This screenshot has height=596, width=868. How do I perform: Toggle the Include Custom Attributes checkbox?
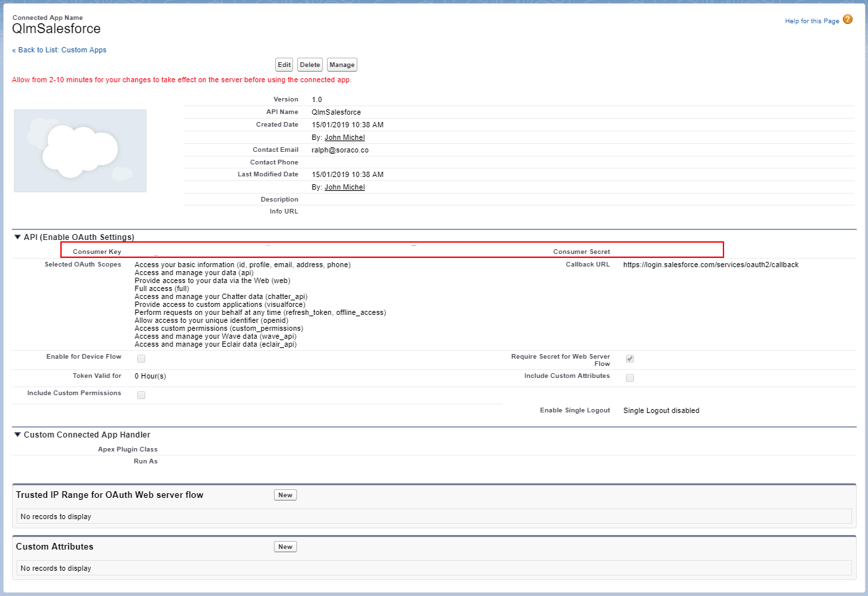630,378
